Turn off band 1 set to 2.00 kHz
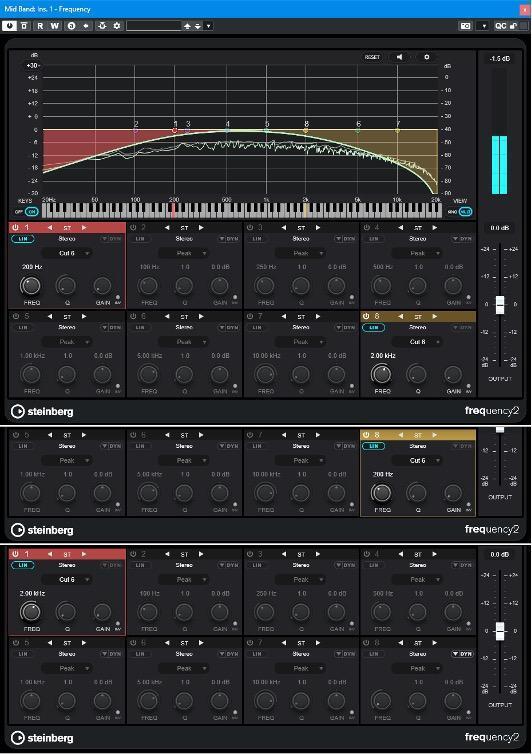Screen dimensions: 532x754 click(x=15, y=554)
